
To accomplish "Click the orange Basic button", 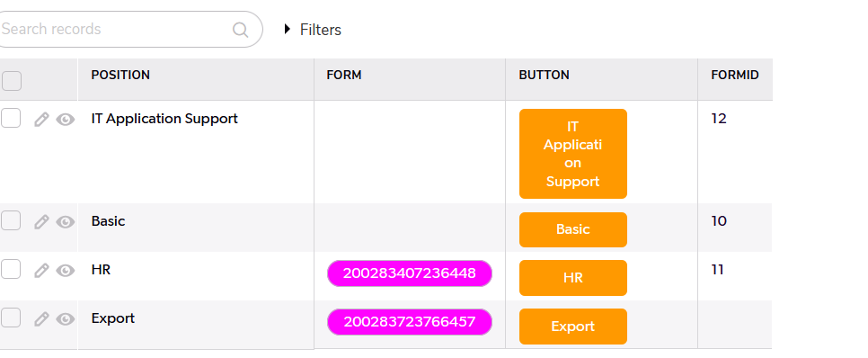I will click(x=573, y=229).
